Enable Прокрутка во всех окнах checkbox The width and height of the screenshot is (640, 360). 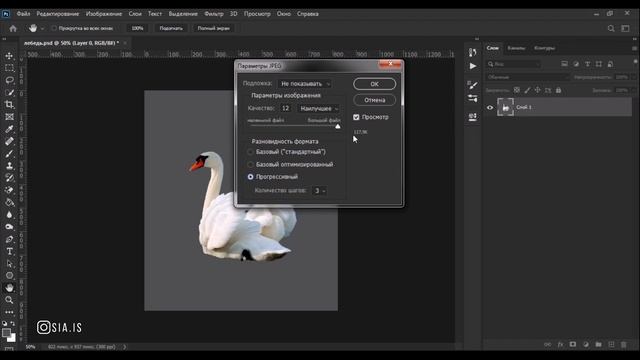pos(54,29)
